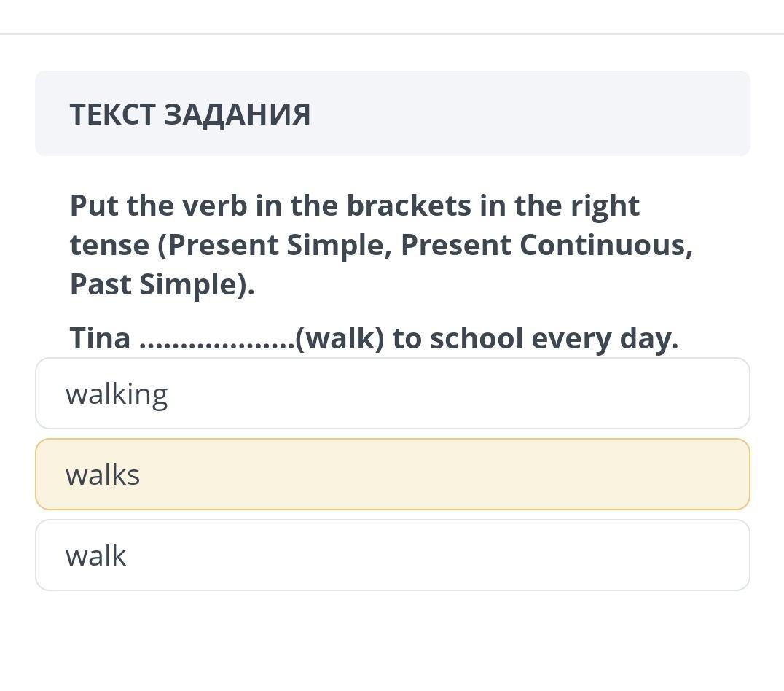The image size is (784, 691).
Task: Click the word 'ЗАДАНИЯ' in the header
Action: coord(237,114)
